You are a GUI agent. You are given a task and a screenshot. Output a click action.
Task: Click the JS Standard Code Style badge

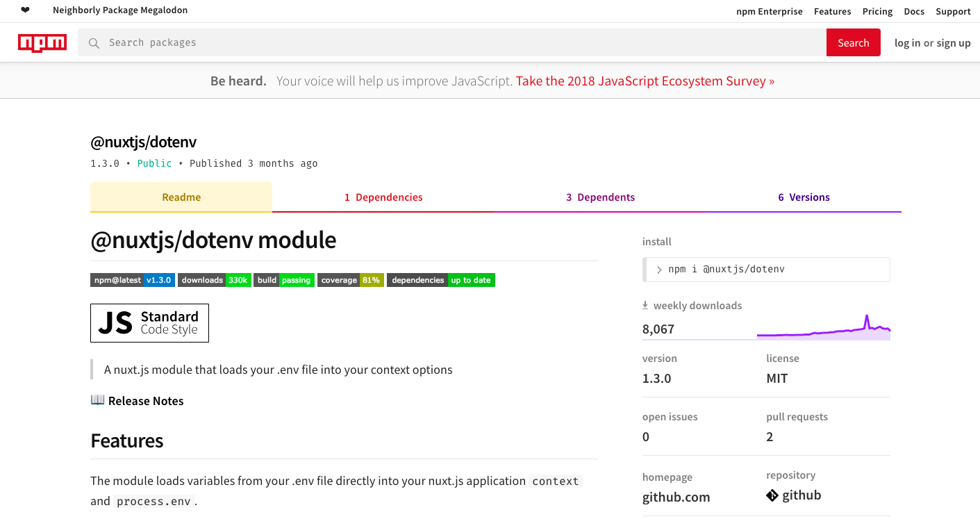(x=149, y=322)
